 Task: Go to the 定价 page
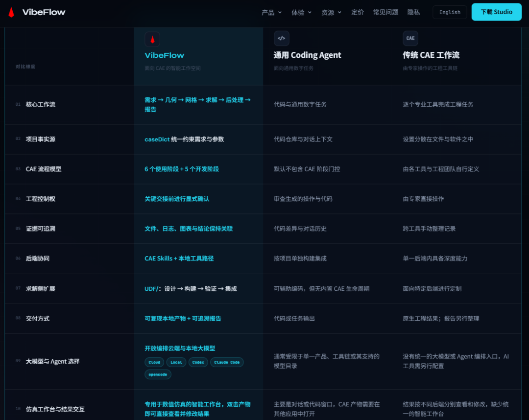click(x=357, y=12)
